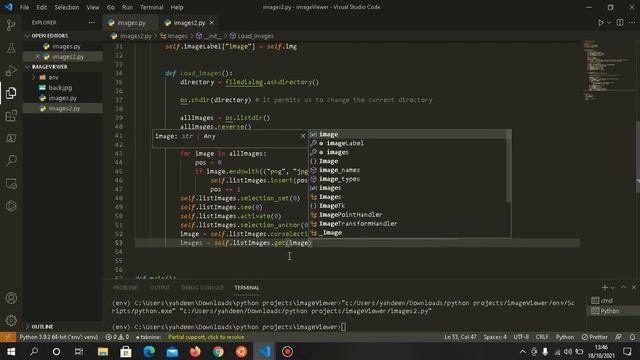Image resolution: width=640 pixels, height=360 pixels.
Task: Select the cmd terminal instance
Action: (x=607, y=300)
